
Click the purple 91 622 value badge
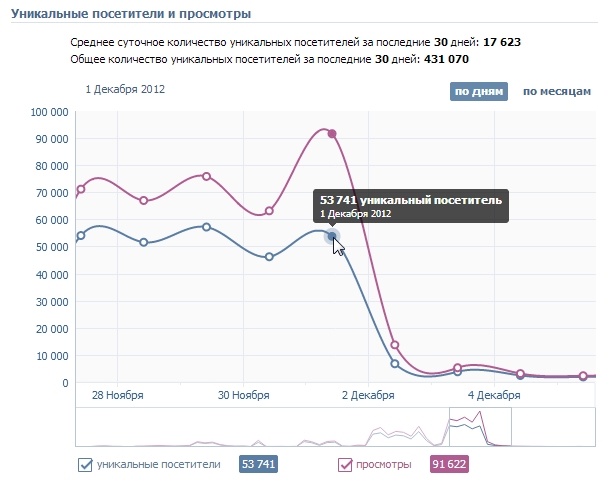449,464
